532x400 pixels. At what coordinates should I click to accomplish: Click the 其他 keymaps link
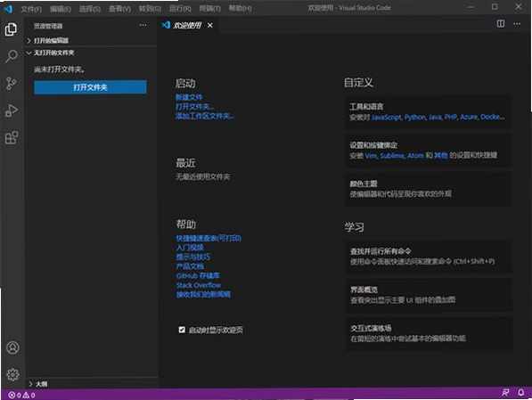[x=441, y=155]
